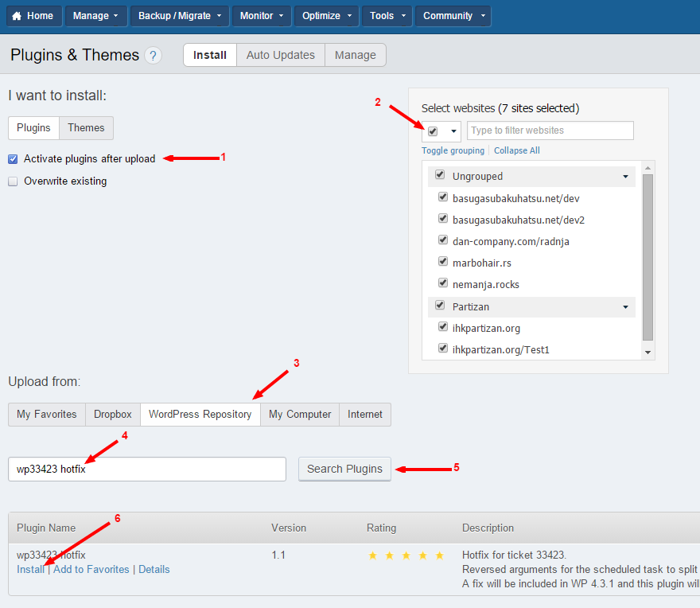Uncheck marbohair.rs website
This screenshot has width=700, height=608.
click(443, 262)
